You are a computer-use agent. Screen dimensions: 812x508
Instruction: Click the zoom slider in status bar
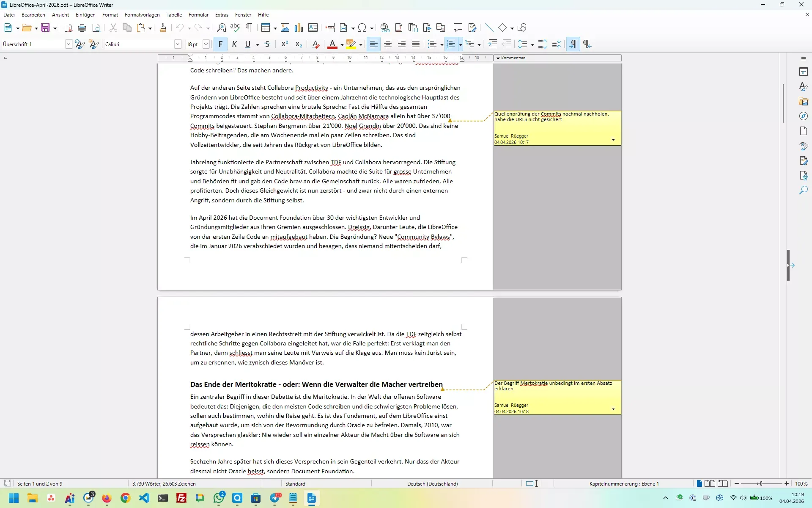761,483
